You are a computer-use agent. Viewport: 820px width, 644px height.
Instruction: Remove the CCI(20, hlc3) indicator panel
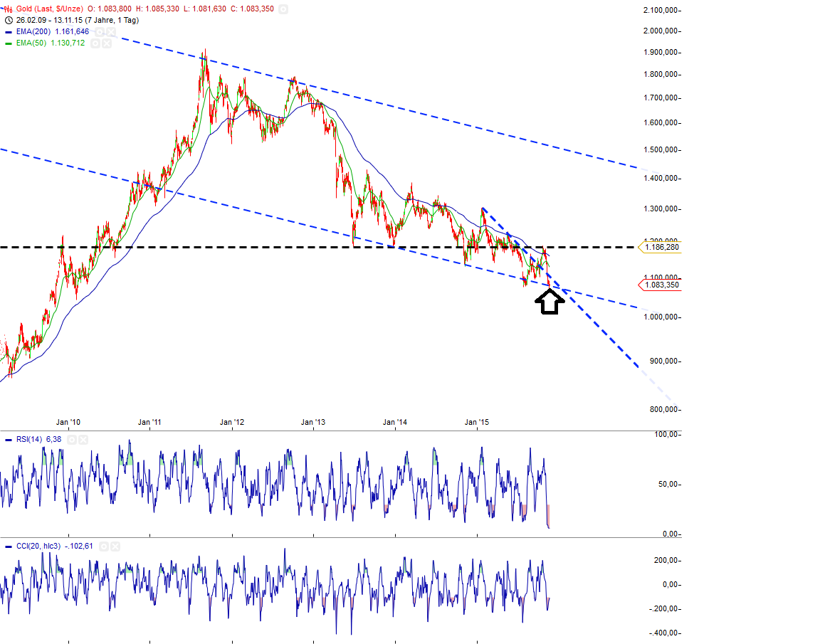[115, 547]
